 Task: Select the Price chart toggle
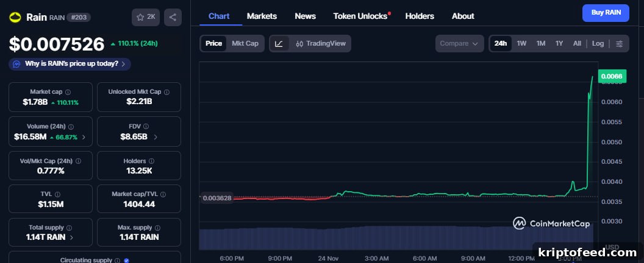click(x=213, y=43)
